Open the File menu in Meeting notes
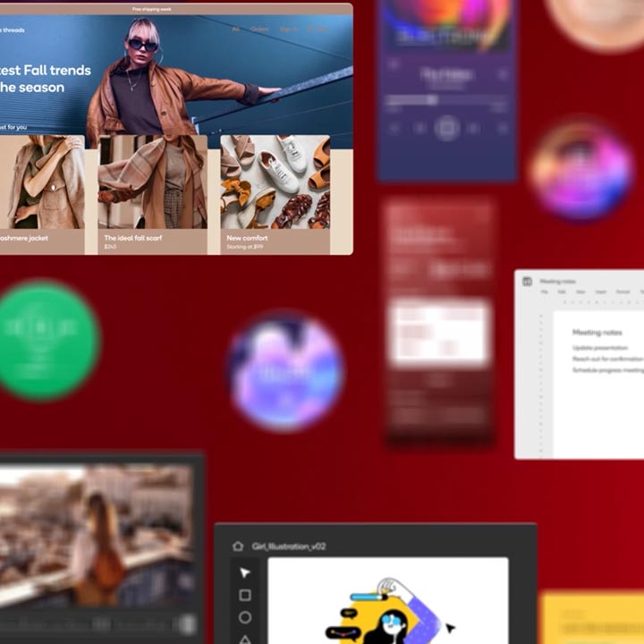 click(544, 292)
